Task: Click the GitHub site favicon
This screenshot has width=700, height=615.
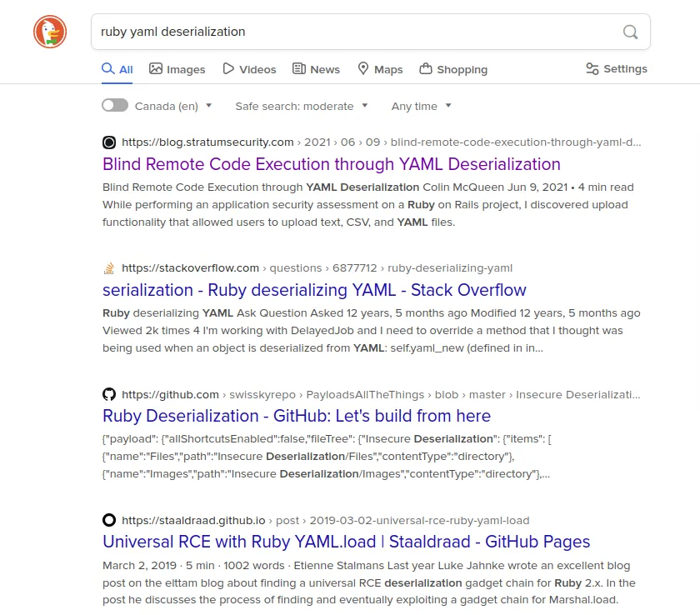Action: (x=108, y=394)
